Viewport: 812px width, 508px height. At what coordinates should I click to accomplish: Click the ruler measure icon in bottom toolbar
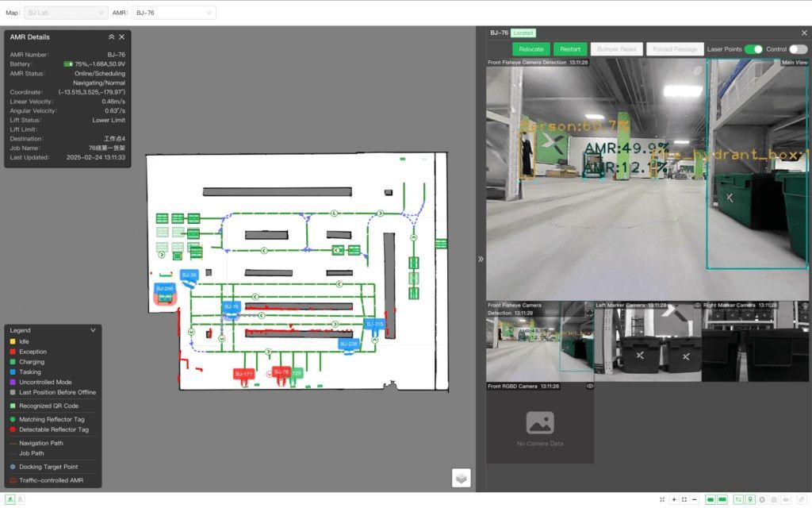pyautogui.click(x=801, y=500)
